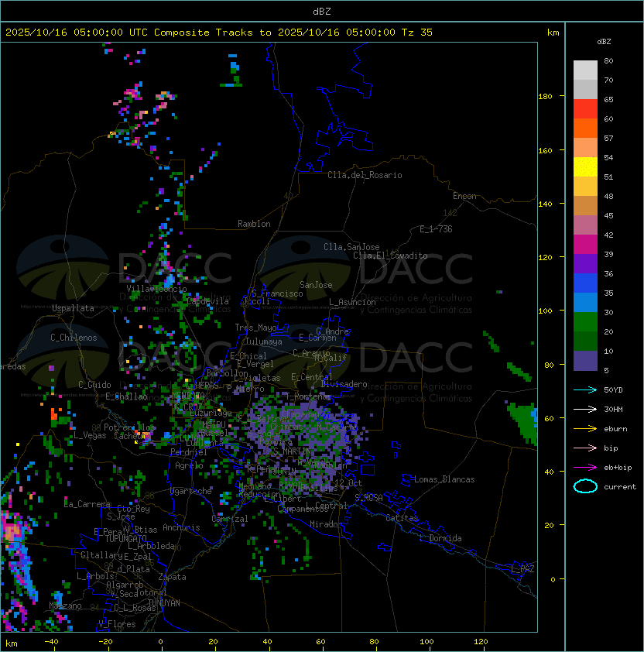Click the 'Anchoris' place label

click(x=181, y=527)
